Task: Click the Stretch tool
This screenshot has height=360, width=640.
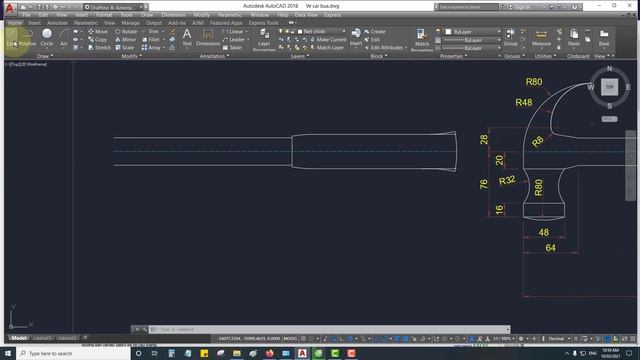Action: point(99,48)
